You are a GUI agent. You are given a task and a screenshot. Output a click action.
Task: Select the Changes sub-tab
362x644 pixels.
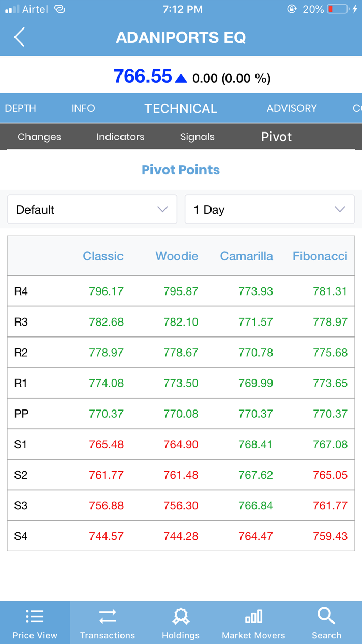(39, 137)
